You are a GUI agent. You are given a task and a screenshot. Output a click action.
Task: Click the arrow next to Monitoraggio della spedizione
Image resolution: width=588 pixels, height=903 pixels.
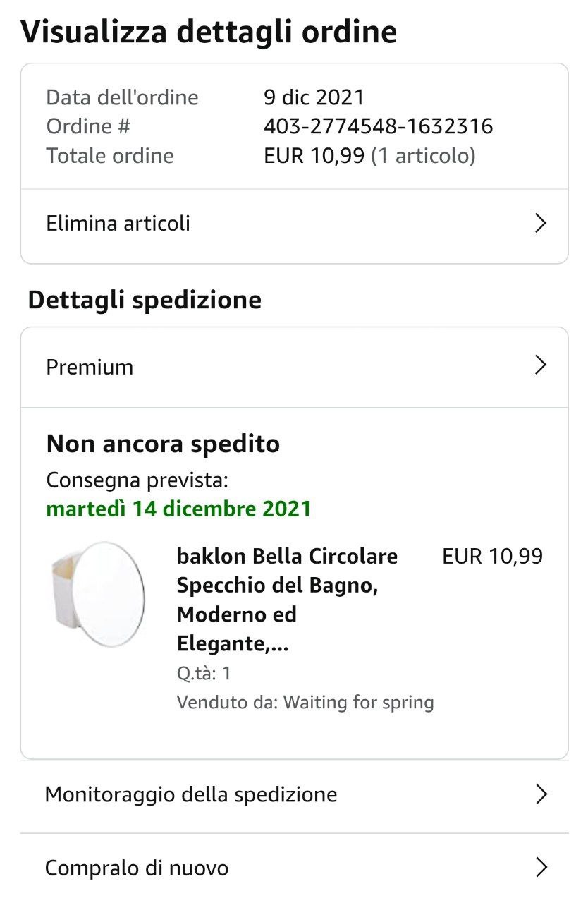pos(541,794)
